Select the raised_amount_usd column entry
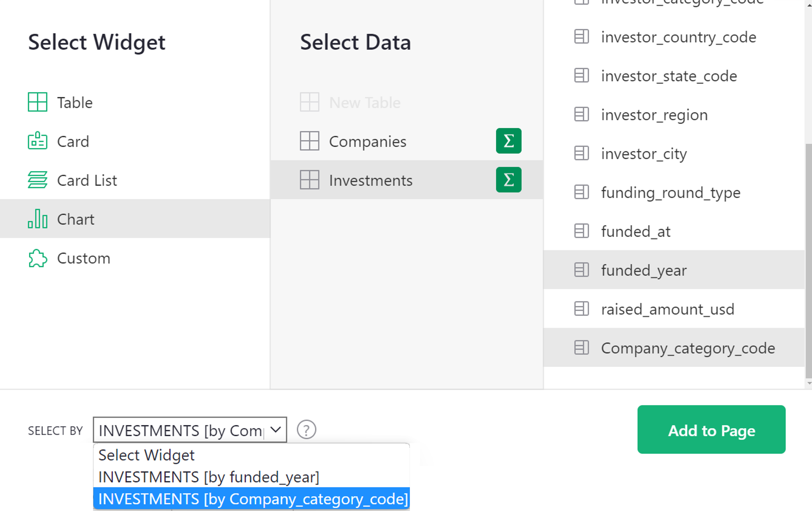This screenshot has height=511, width=812. coord(667,309)
